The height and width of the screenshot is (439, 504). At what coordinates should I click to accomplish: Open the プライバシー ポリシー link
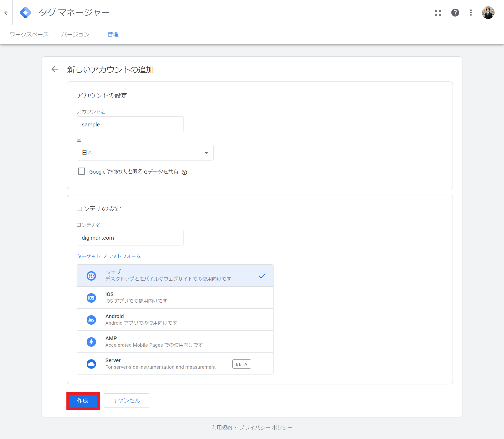[x=266, y=427]
